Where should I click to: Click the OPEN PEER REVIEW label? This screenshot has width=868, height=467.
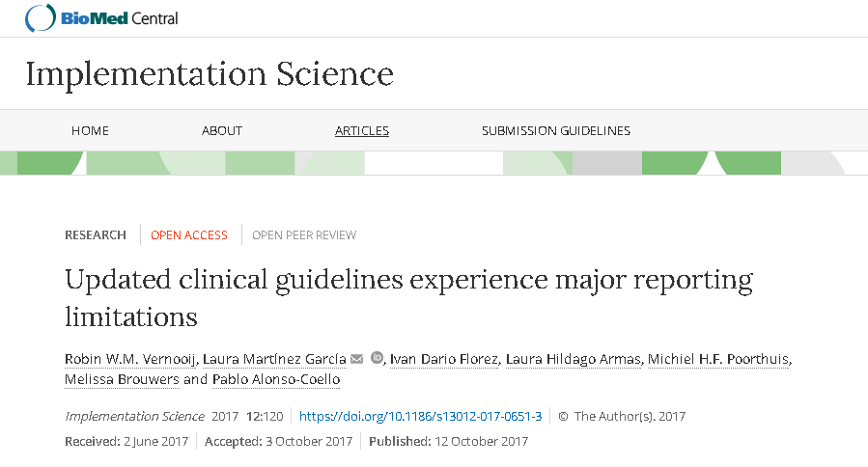304,235
